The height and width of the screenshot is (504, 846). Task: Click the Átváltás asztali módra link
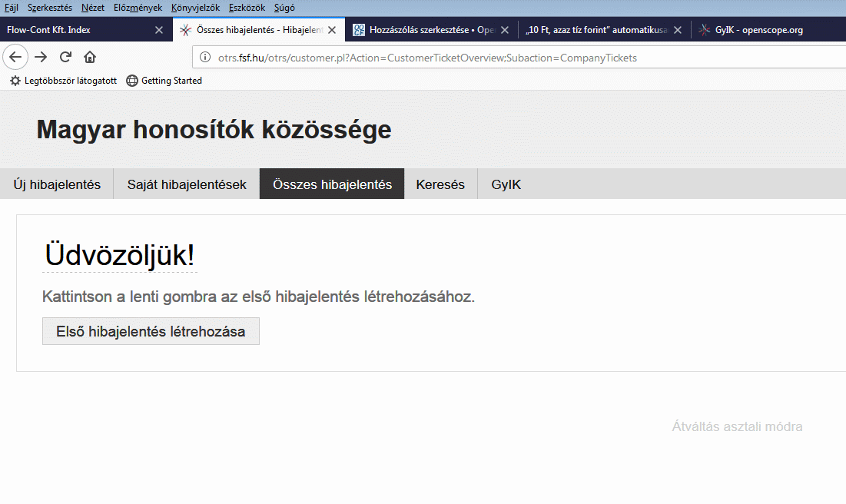pos(737,427)
